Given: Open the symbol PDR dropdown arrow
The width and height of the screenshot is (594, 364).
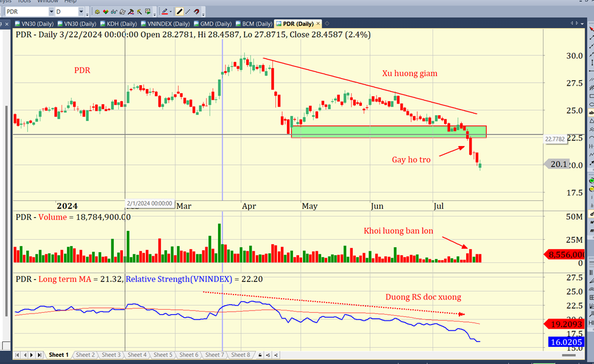Looking at the screenshot, I should pyautogui.click(x=51, y=12).
